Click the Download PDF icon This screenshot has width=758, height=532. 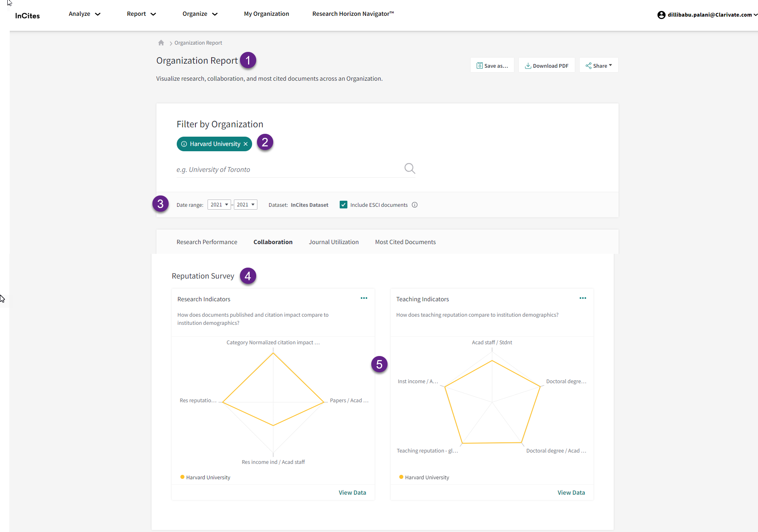point(528,66)
